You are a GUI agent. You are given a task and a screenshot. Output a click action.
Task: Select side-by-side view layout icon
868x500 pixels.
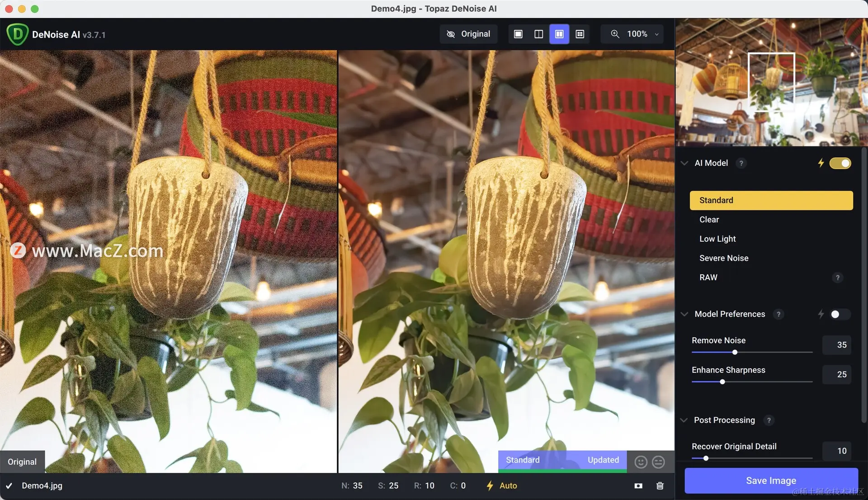(x=559, y=34)
